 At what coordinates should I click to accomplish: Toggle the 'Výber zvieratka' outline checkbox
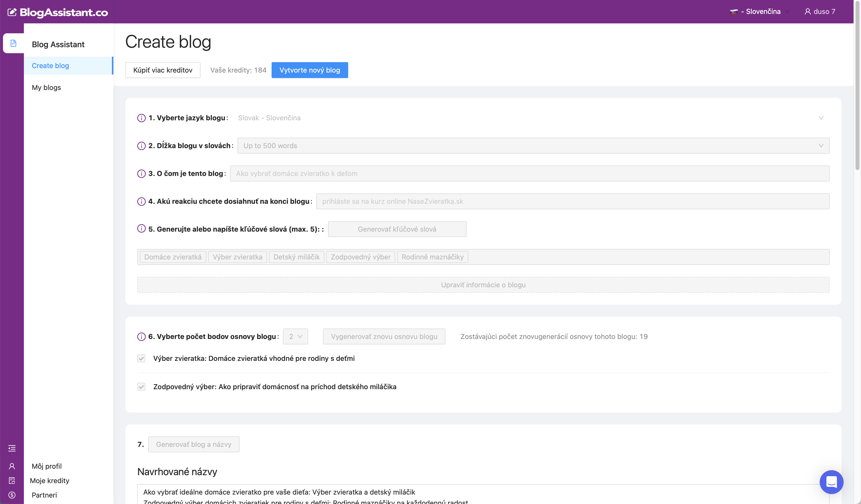tap(141, 358)
